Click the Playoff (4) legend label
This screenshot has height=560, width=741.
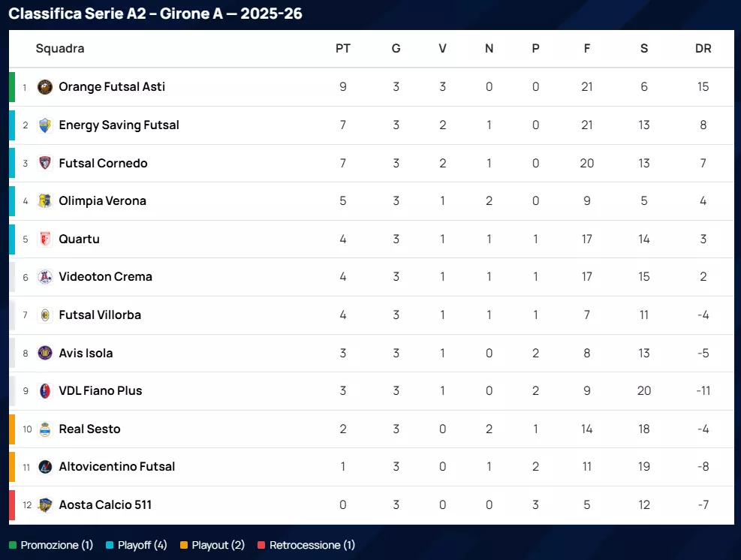[x=142, y=545]
